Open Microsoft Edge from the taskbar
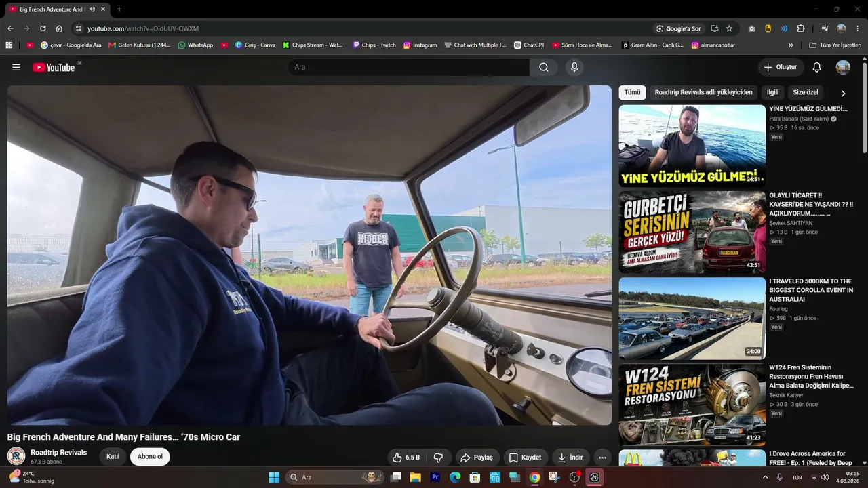Image resolution: width=868 pixels, height=488 pixels. click(455, 477)
